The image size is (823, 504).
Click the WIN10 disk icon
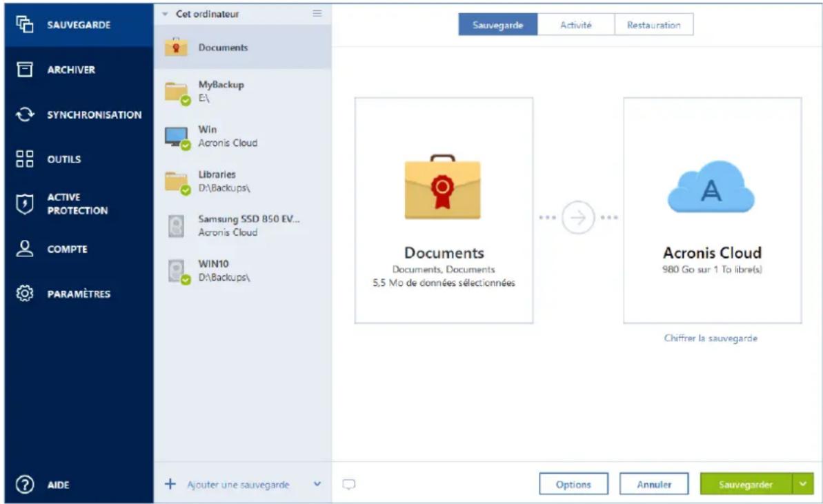pyautogui.click(x=178, y=272)
